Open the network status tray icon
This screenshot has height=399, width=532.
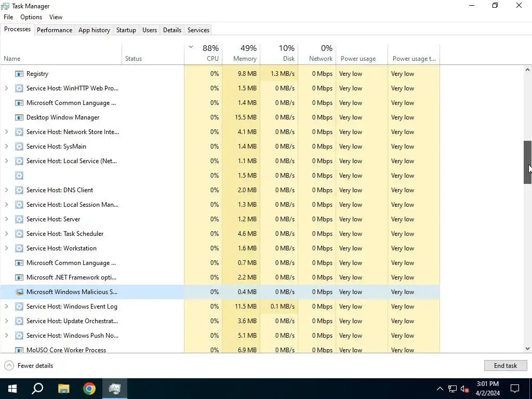point(453,389)
